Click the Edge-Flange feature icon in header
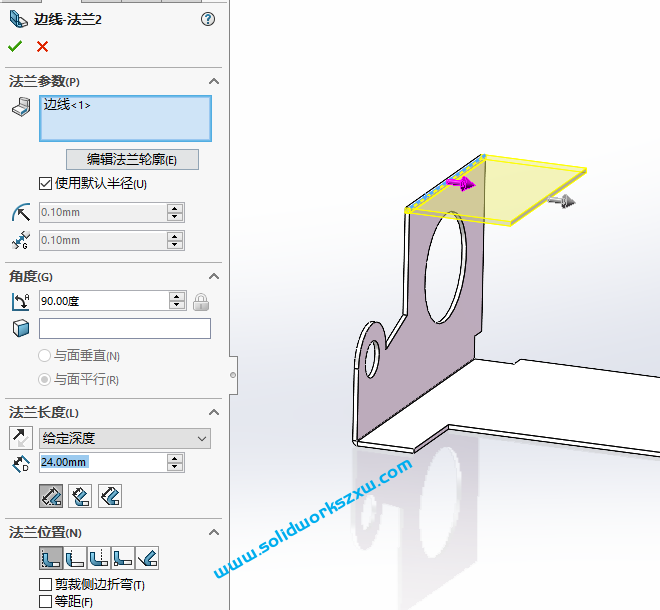660x610 pixels. (19, 19)
